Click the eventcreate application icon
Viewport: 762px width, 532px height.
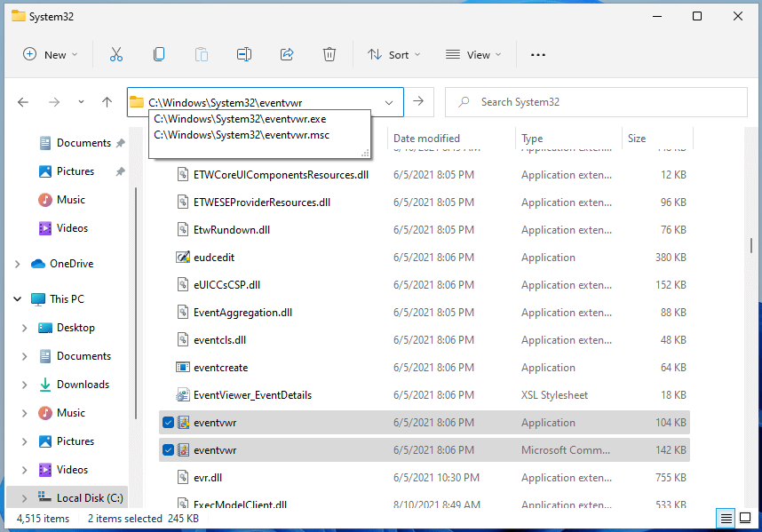point(183,368)
